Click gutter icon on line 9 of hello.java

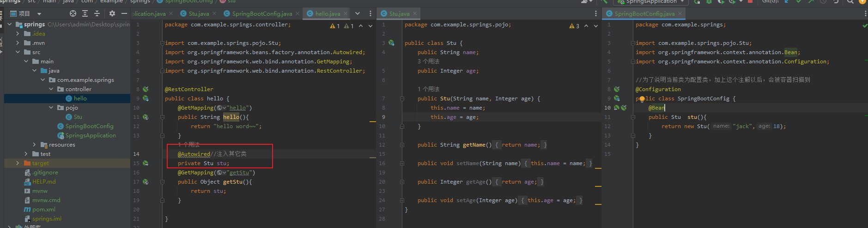pyautogui.click(x=146, y=98)
